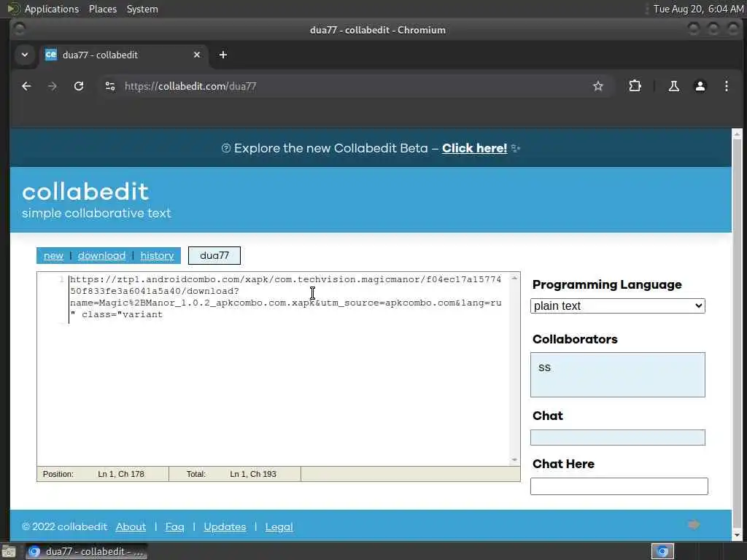This screenshot has height=560, width=747.
Task: Follow the Click here! beta link
Action: click(x=474, y=148)
